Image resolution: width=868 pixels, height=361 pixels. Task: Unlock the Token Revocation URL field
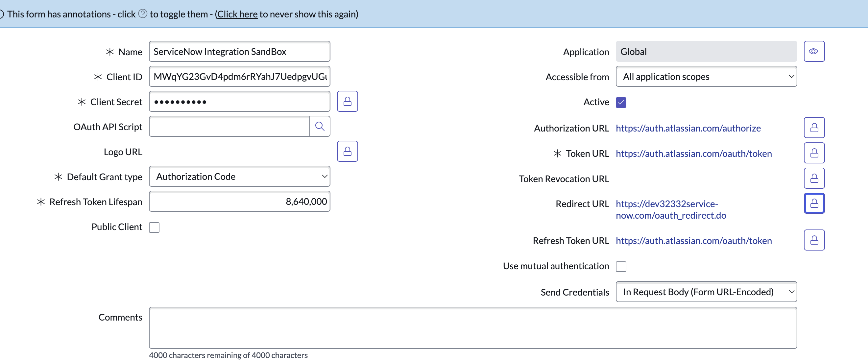coord(814,178)
